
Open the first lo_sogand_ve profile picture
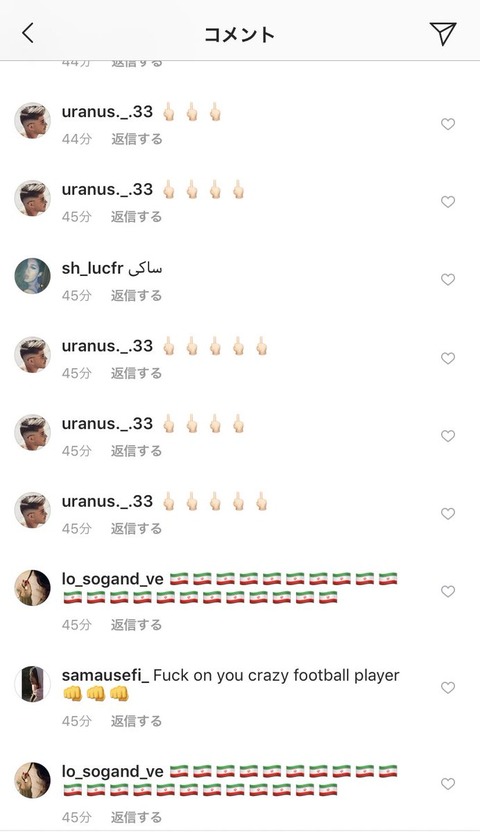(32, 588)
